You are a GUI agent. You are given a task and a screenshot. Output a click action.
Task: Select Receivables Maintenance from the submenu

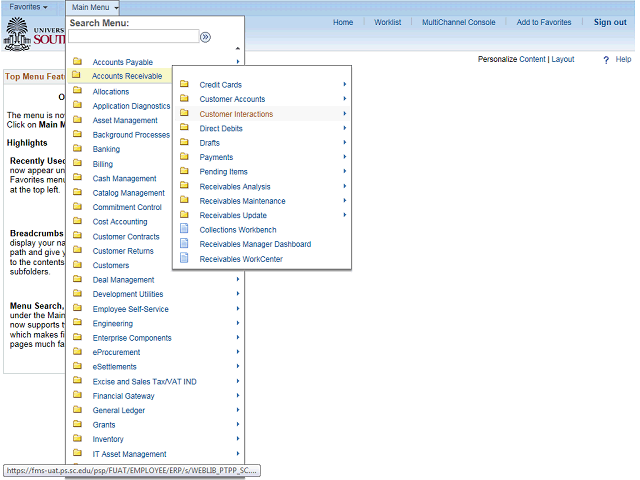pos(242,201)
